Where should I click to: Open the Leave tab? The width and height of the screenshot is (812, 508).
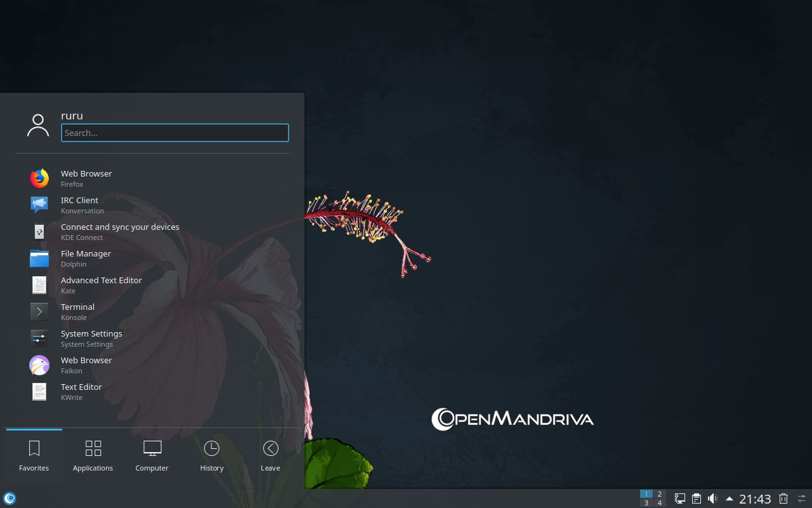coord(270,456)
